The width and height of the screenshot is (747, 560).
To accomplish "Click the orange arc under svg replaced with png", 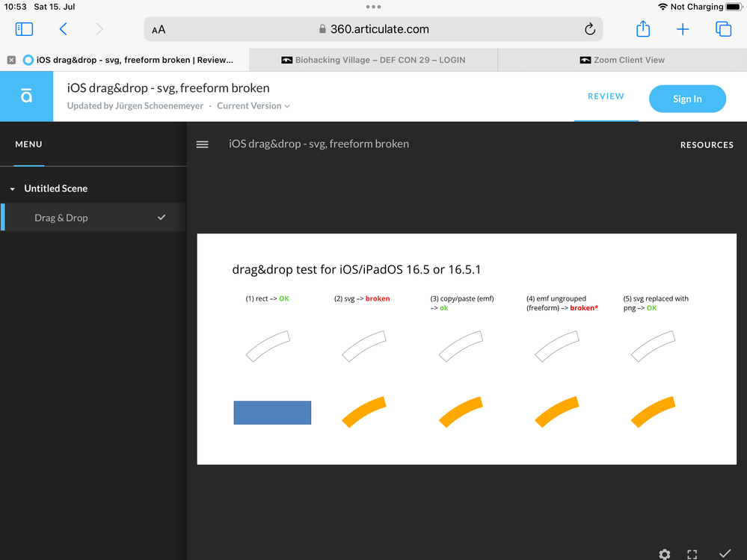I will tap(653, 411).
